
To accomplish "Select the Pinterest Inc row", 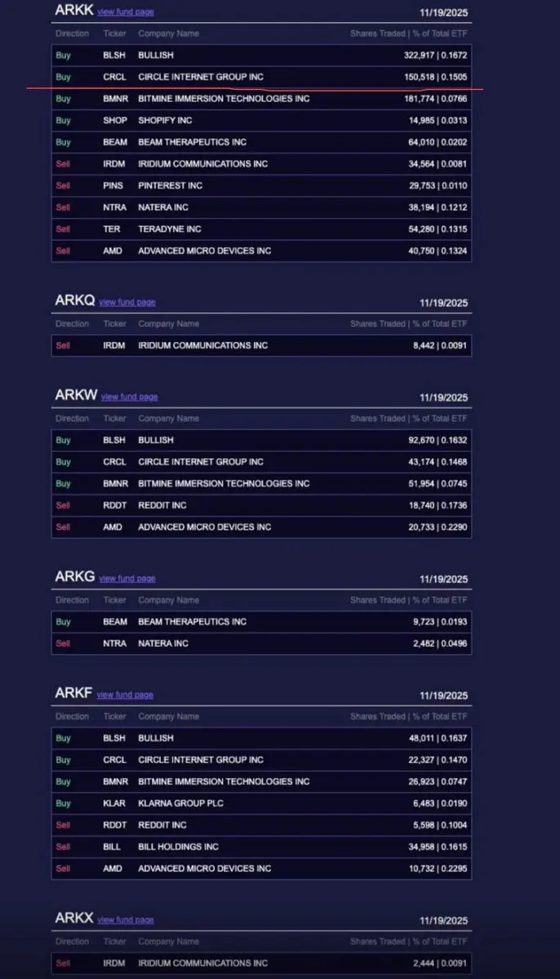I will 261,185.
